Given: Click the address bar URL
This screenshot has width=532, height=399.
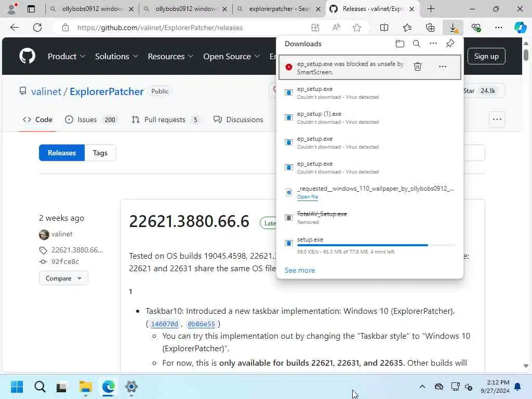Looking at the screenshot, I should [160, 28].
